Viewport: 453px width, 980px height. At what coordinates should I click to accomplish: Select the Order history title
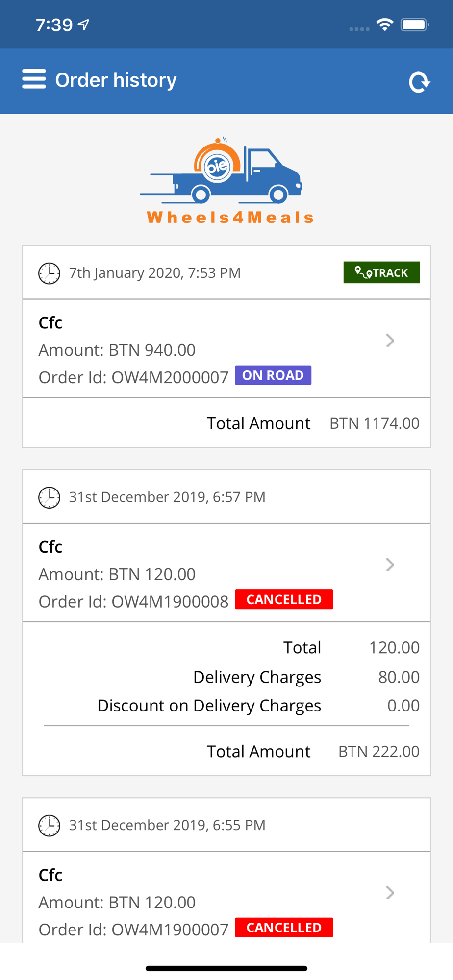(116, 80)
